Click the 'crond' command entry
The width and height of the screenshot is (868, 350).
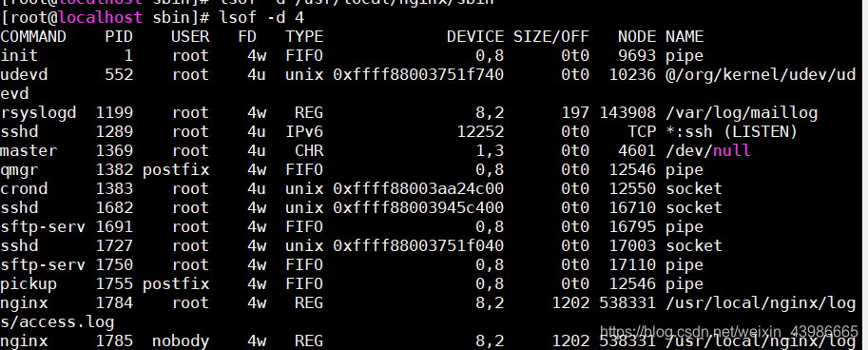[x=24, y=189]
